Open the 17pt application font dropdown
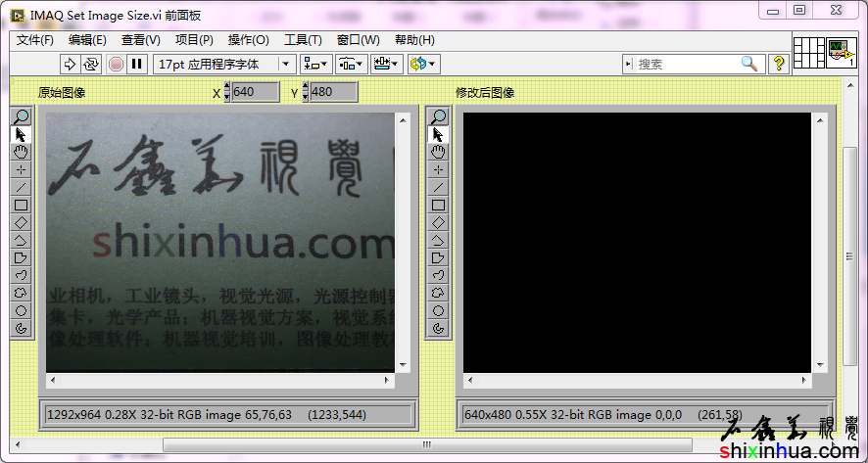 click(224, 64)
